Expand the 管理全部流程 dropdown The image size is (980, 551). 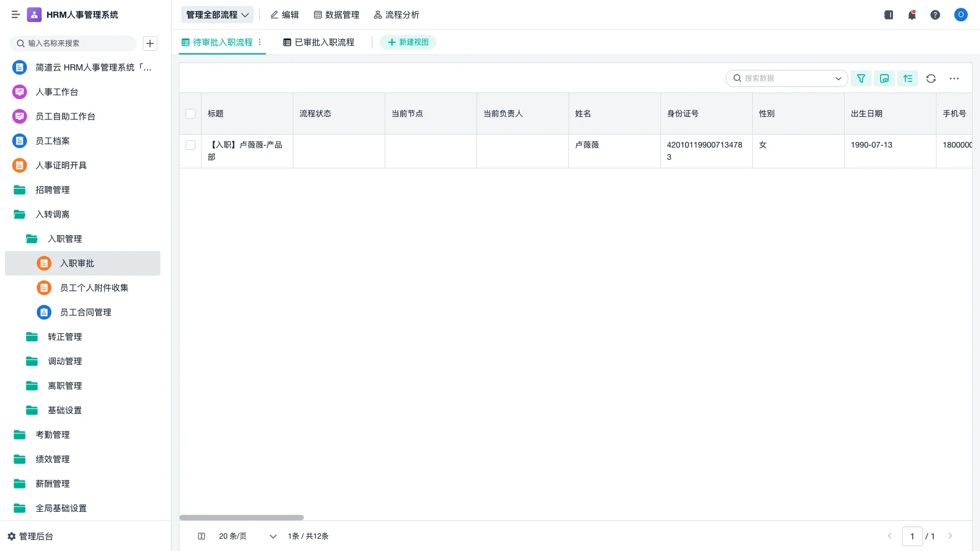pyautogui.click(x=217, y=14)
